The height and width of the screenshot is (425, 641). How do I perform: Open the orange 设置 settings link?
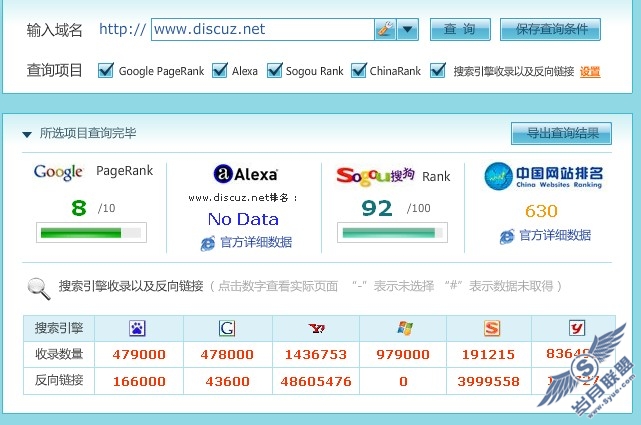[x=590, y=72]
